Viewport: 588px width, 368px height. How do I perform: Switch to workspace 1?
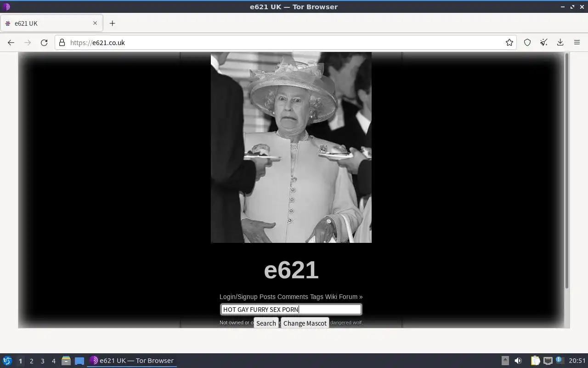coord(20,361)
